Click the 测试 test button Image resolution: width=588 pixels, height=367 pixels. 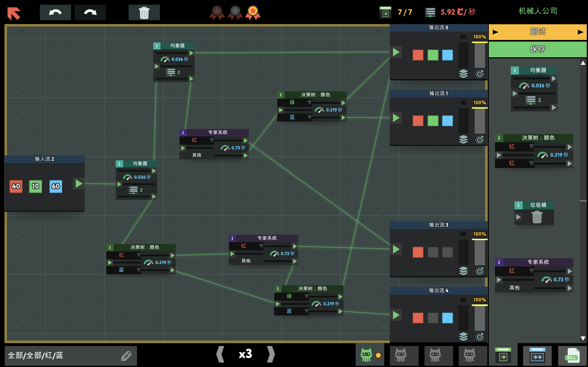coord(537,32)
